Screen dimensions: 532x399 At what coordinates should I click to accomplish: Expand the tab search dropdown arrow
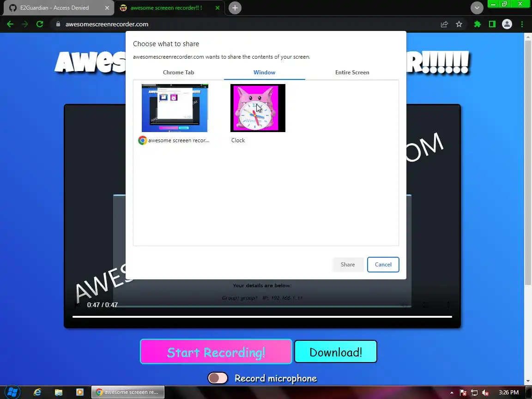(x=477, y=8)
